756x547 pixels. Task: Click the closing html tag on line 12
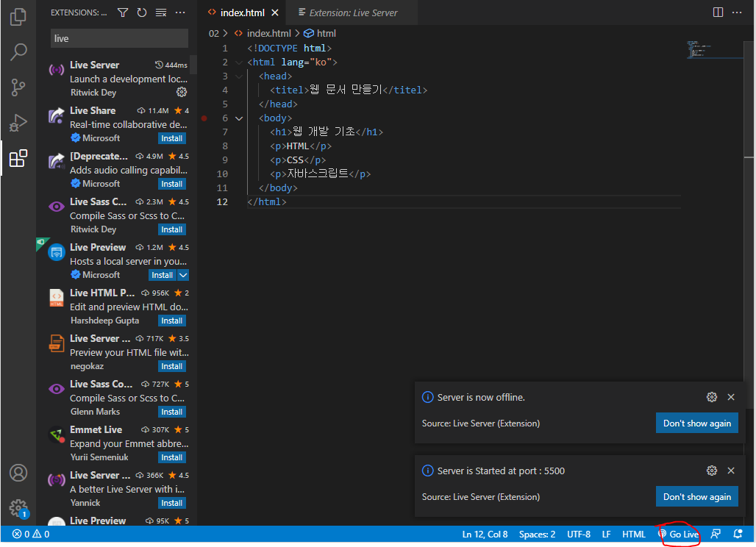point(267,202)
